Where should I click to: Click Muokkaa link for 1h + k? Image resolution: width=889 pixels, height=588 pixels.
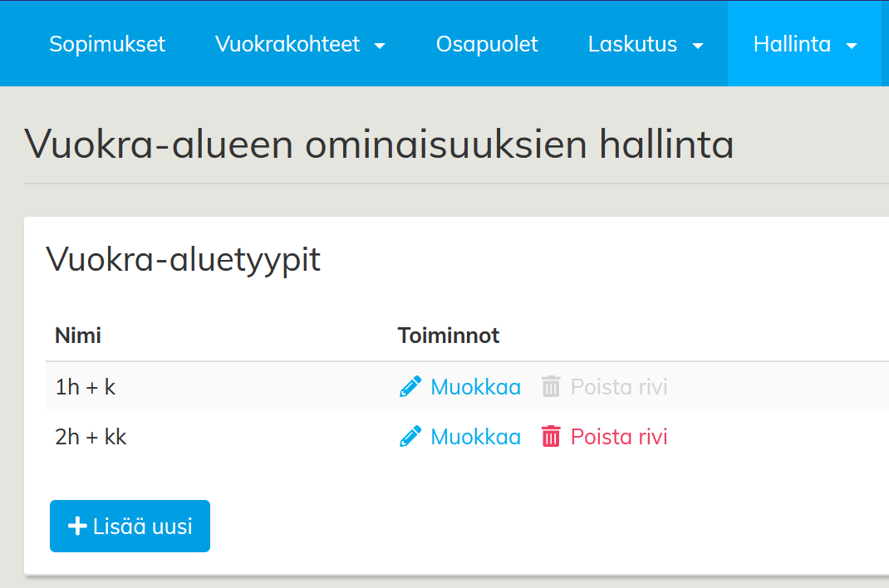(x=475, y=387)
